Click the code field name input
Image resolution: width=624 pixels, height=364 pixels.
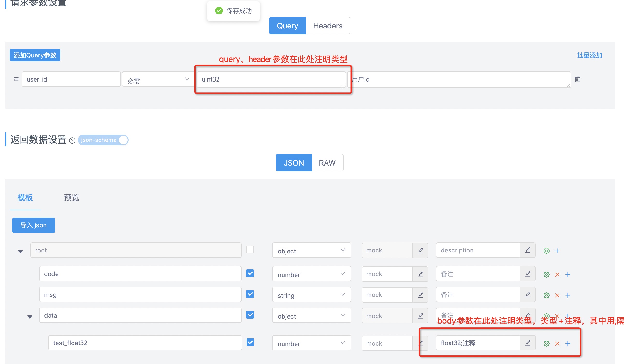tap(140, 274)
